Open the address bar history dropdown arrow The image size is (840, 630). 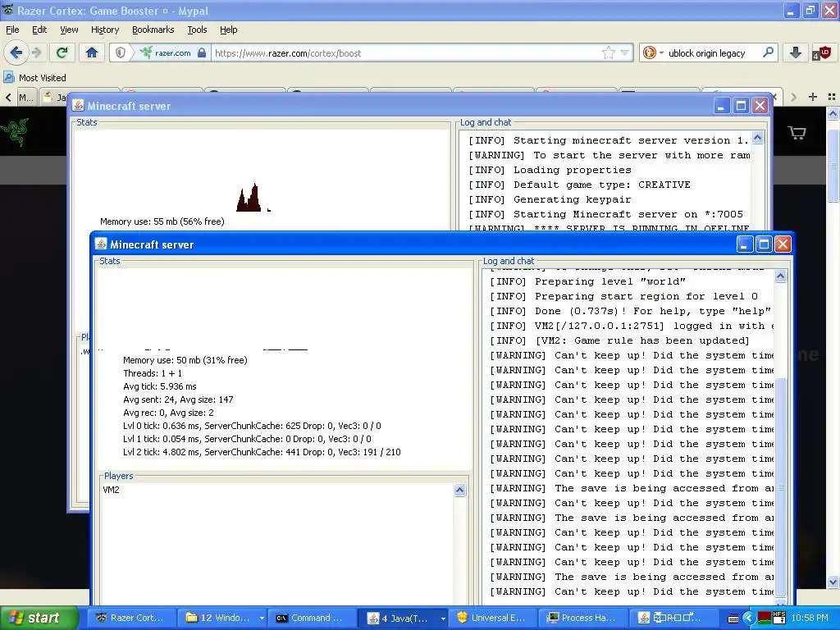coord(624,52)
